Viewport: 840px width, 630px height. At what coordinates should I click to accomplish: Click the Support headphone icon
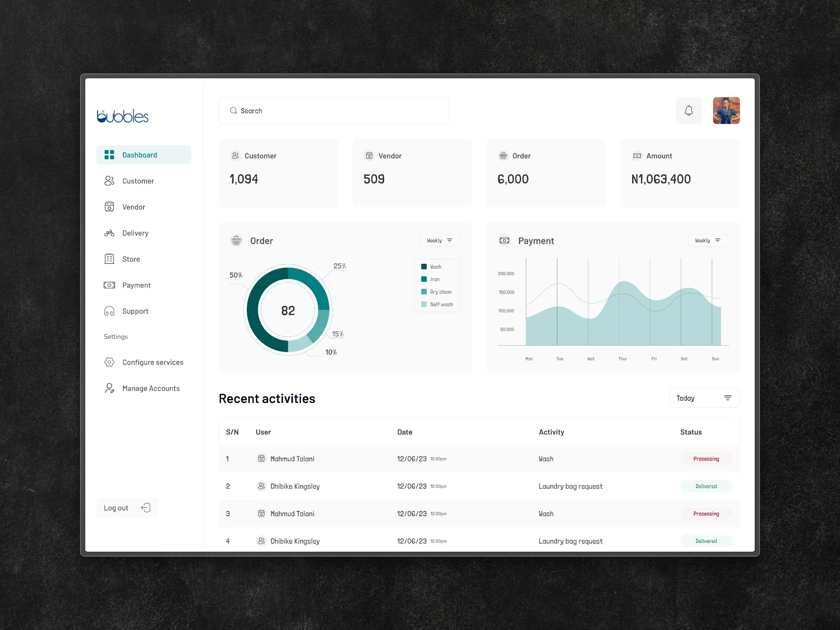109,311
